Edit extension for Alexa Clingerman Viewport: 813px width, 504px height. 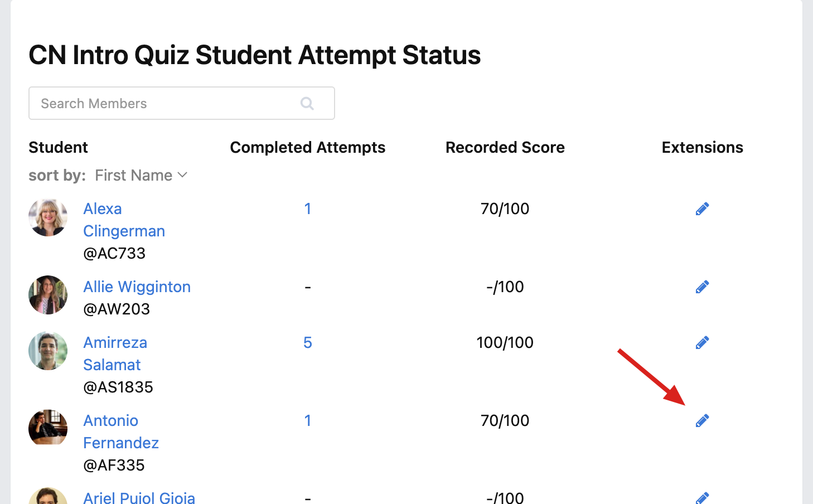coord(702,209)
